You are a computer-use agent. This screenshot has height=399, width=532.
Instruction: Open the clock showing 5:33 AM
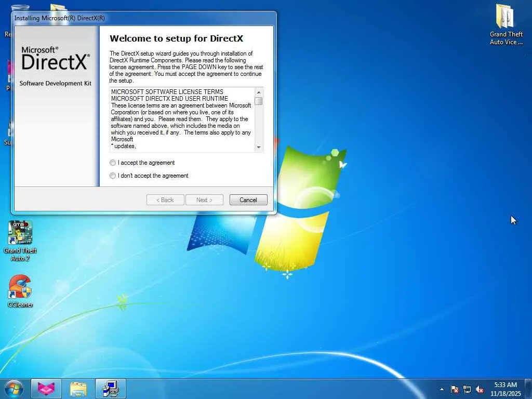(x=505, y=389)
